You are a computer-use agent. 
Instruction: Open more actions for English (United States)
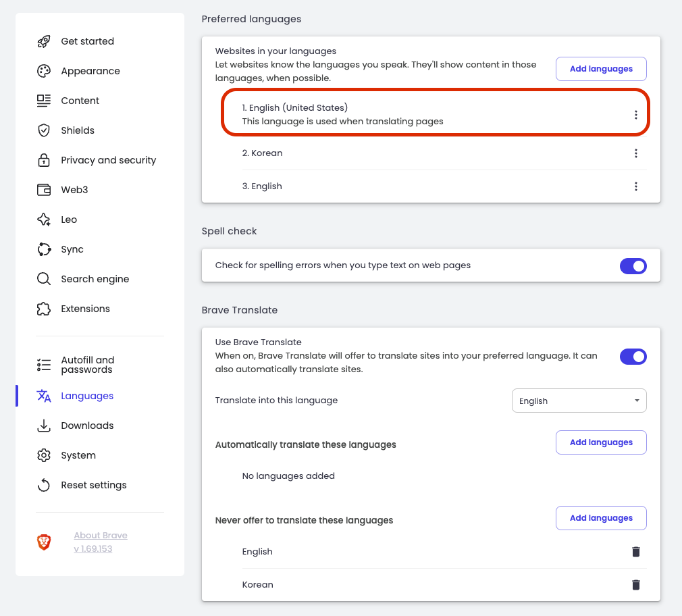[x=636, y=114]
